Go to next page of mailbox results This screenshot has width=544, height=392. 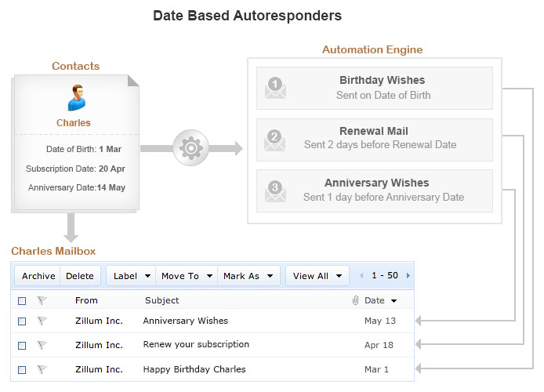click(x=408, y=276)
